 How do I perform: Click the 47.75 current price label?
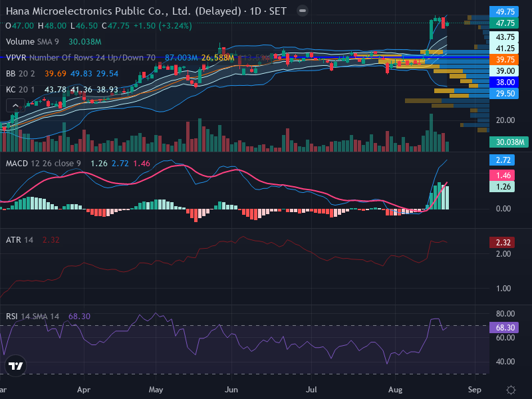504,23
